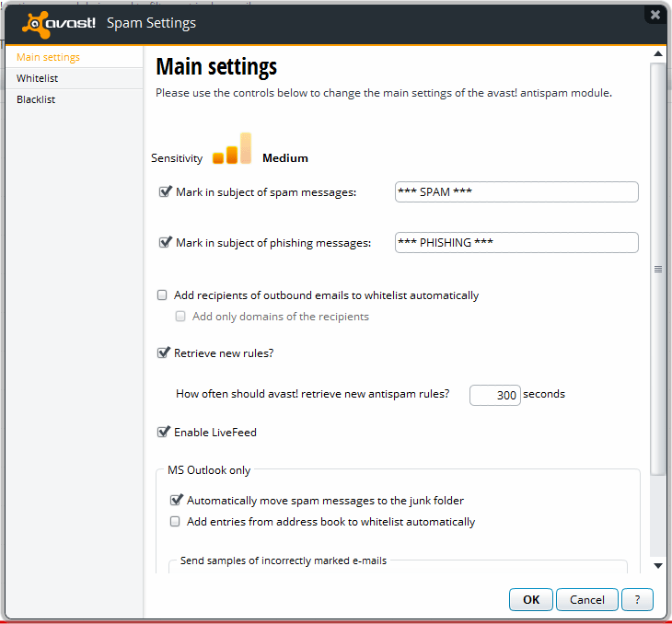Click the OK button
This screenshot has width=672, height=624.
[531, 599]
